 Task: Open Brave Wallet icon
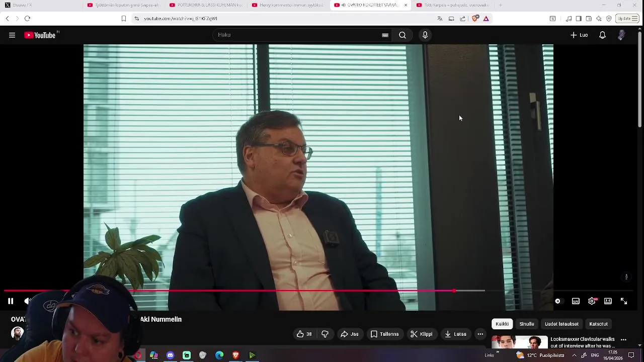click(589, 19)
